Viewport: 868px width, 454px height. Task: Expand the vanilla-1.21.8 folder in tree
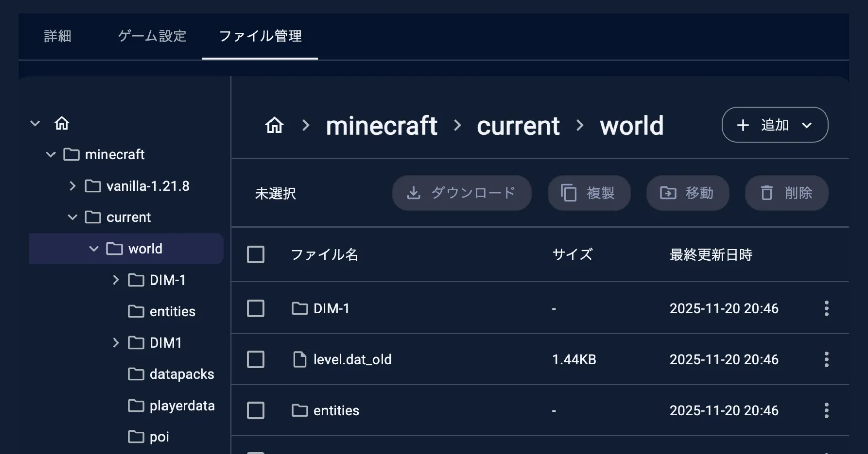[x=73, y=186]
